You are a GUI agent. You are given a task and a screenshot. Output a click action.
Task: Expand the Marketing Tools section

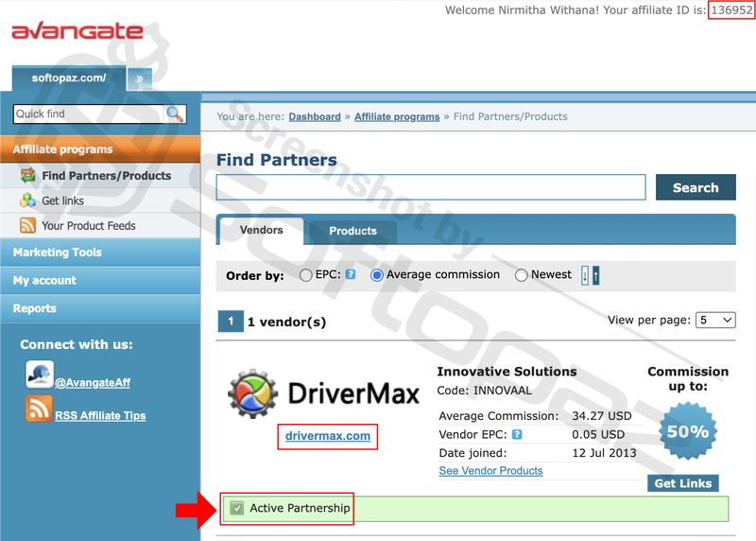click(100, 253)
